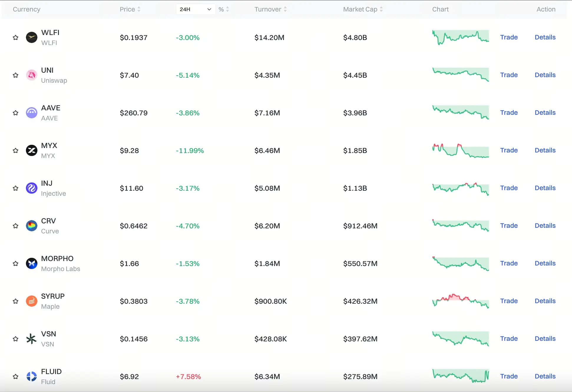Toggle the star next to UNI
572x392 pixels.
(16, 75)
